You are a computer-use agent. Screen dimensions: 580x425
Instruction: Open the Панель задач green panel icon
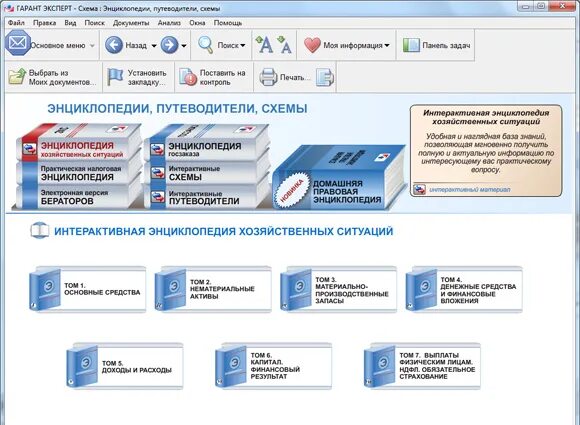tap(411, 45)
